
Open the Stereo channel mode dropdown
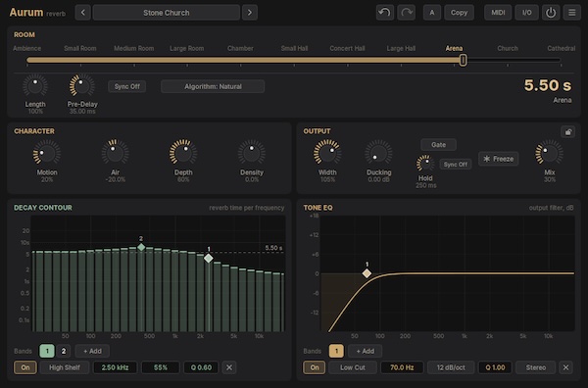(536, 367)
